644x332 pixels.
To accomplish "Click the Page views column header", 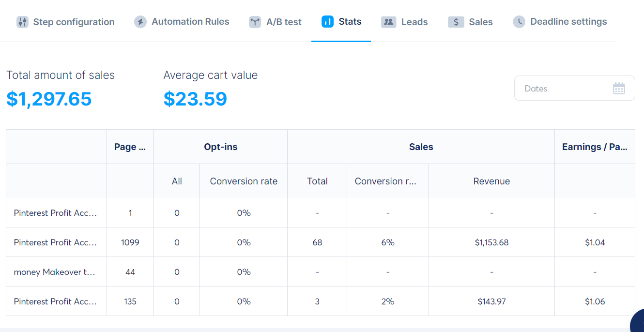I will [x=130, y=147].
